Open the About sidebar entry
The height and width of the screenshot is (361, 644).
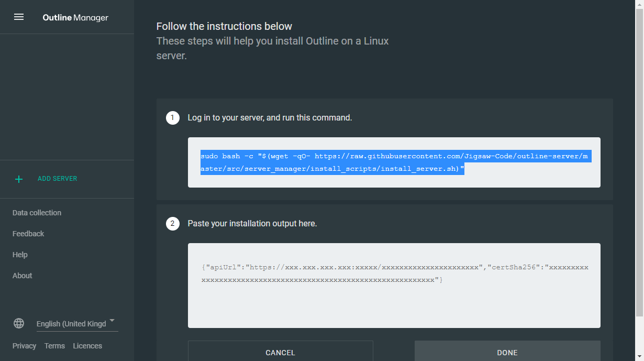click(22, 276)
